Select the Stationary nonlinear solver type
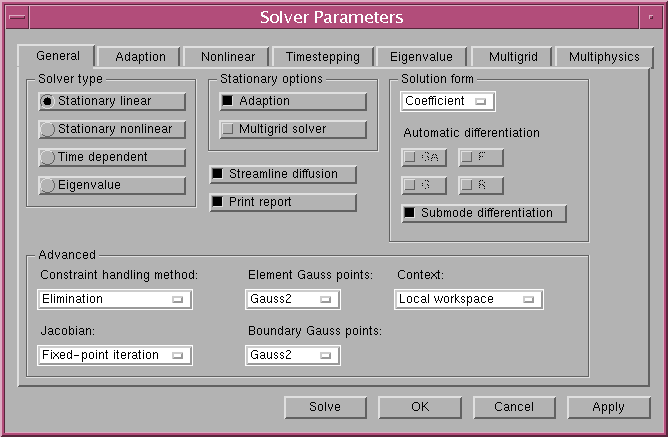Image resolution: width=668 pixels, height=437 pixels. pyautogui.click(x=112, y=129)
